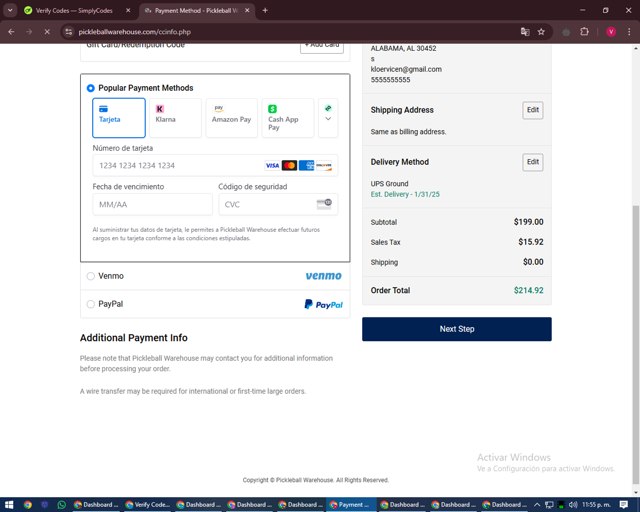Screen dimensions: 640x512
Task: Select Popular Payment Methods radio button
Action: [91, 88]
